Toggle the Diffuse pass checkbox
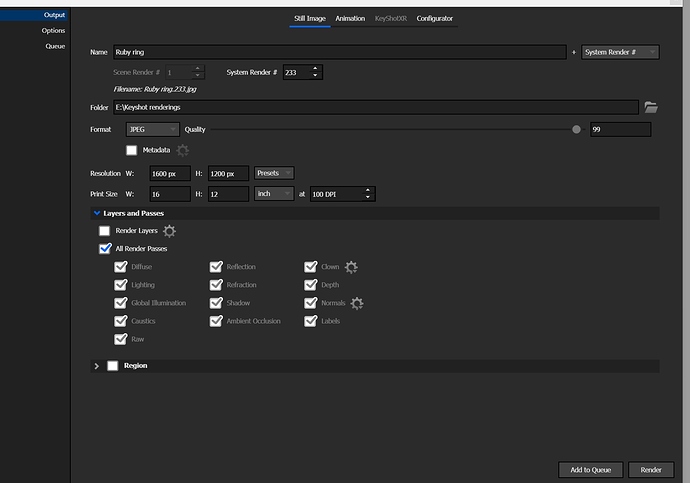 (121, 267)
